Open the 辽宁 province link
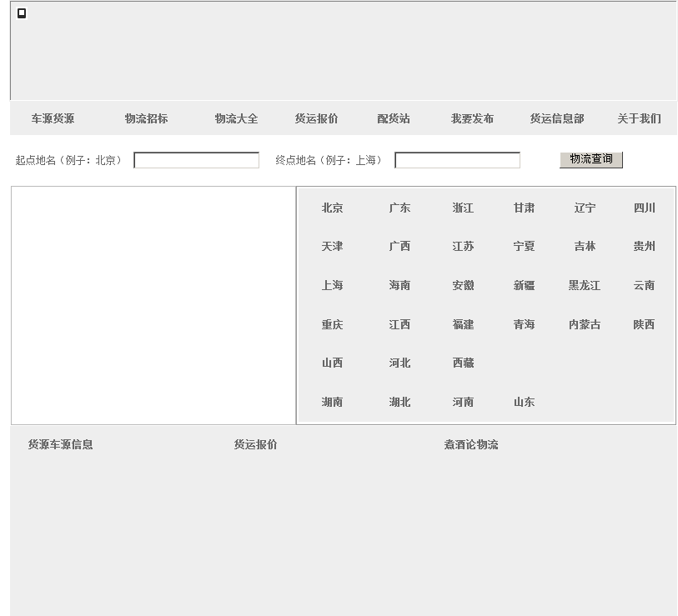The image size is (678, 616). (585, 208)
